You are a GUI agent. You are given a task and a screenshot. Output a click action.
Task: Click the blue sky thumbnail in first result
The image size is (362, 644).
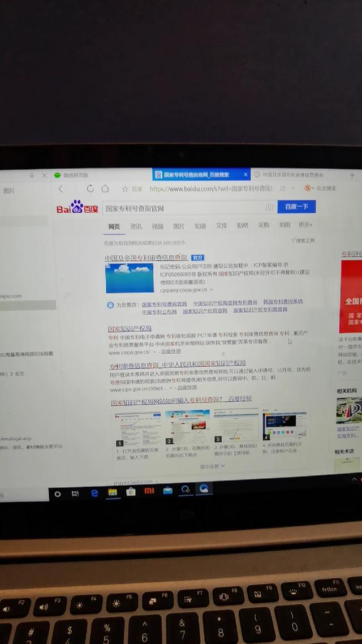130,278
